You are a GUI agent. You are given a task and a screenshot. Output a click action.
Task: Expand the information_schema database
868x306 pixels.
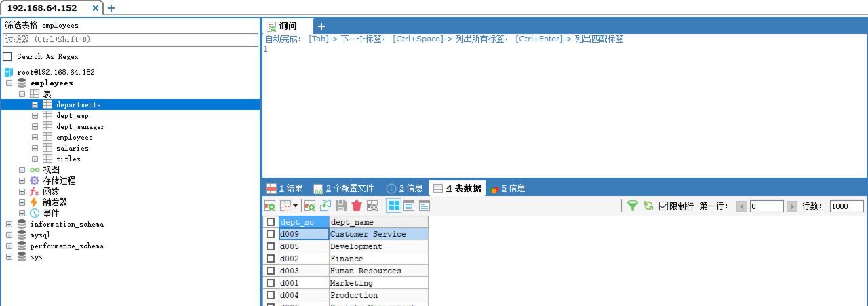(9, 224)
